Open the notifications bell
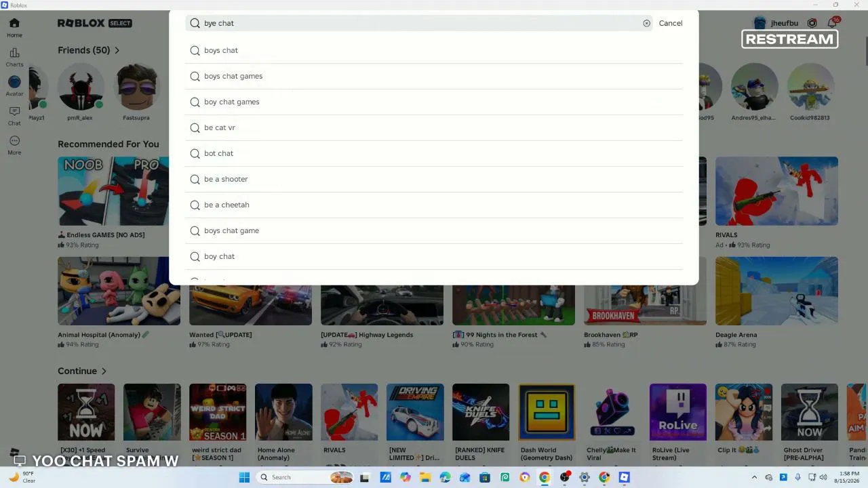 point(832,23)
